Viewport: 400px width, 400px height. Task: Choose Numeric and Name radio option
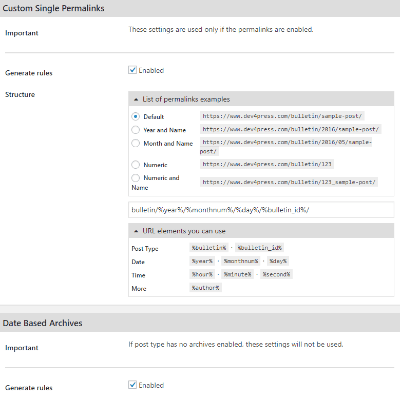pyautogui.click(x=135, y=178)
